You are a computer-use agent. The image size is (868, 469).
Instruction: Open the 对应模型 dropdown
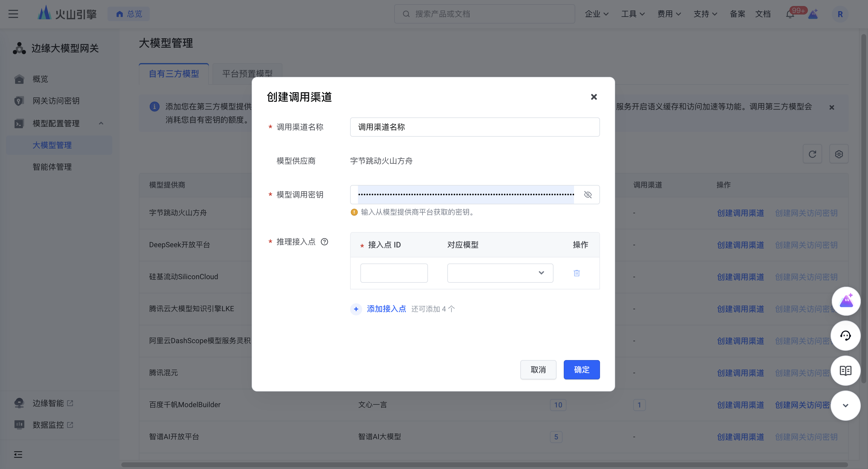(500, 273)
